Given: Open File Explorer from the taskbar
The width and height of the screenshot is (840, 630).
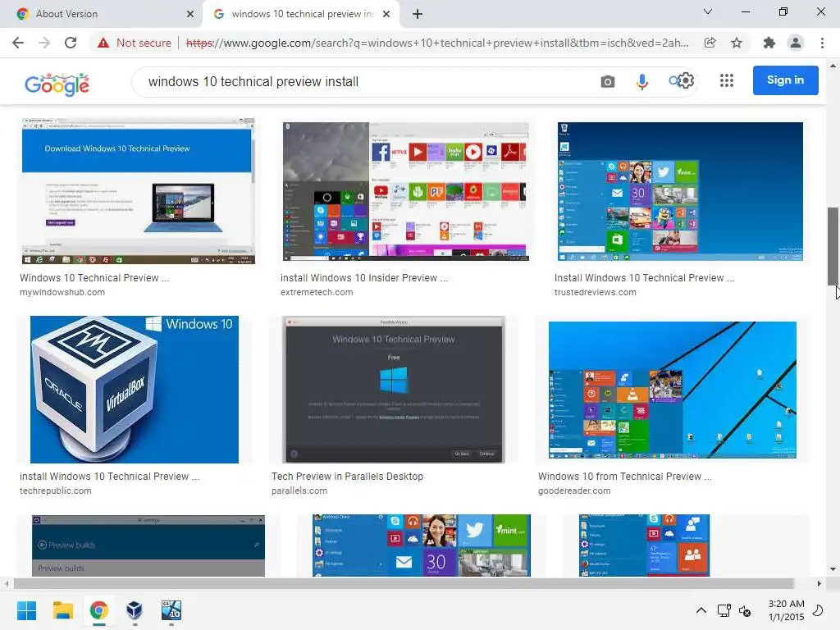Looking at the screenshot, I should point(62,610).
